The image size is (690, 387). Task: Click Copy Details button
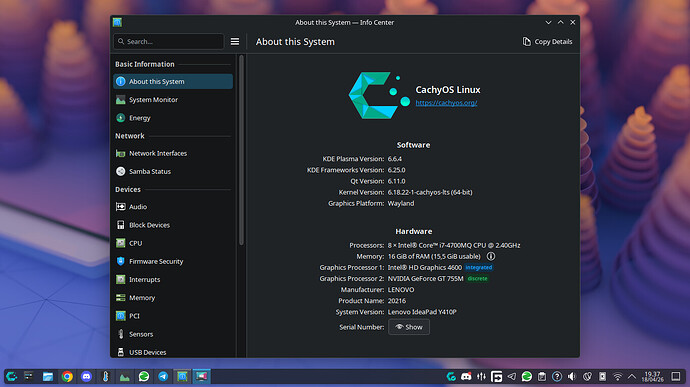tap(547, 41)
